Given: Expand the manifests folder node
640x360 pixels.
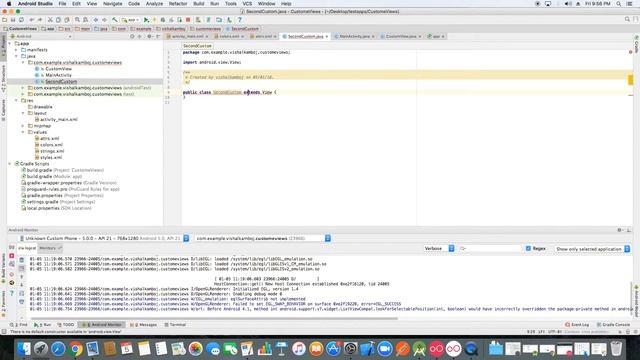Looking at the screenshot, I should click(x=16, y=50).
